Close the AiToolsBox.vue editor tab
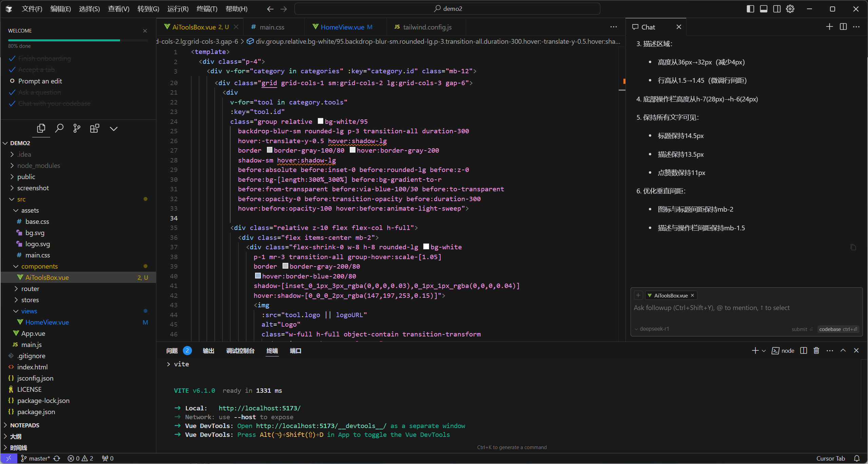The width and height of the screenshot is (868, 464). pos(236,27)
